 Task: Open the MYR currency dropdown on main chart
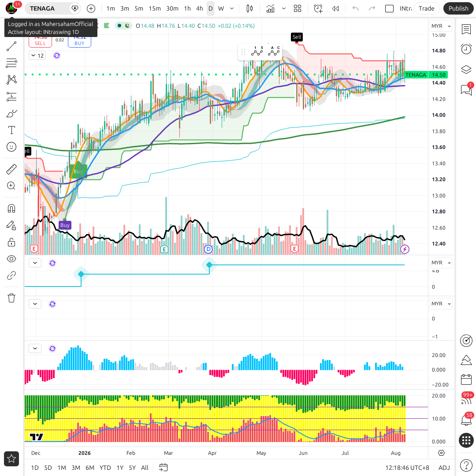(441, 26)
